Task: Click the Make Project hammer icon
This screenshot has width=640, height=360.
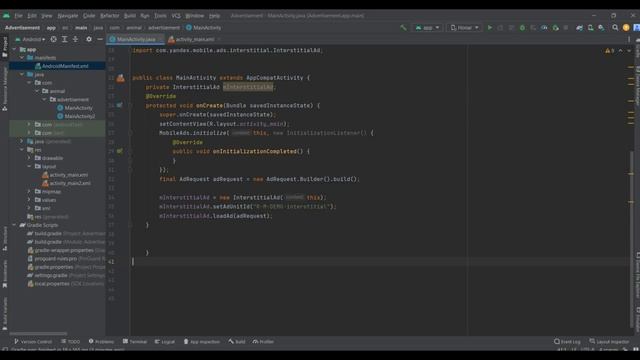Action: click(x=403, y=28)
